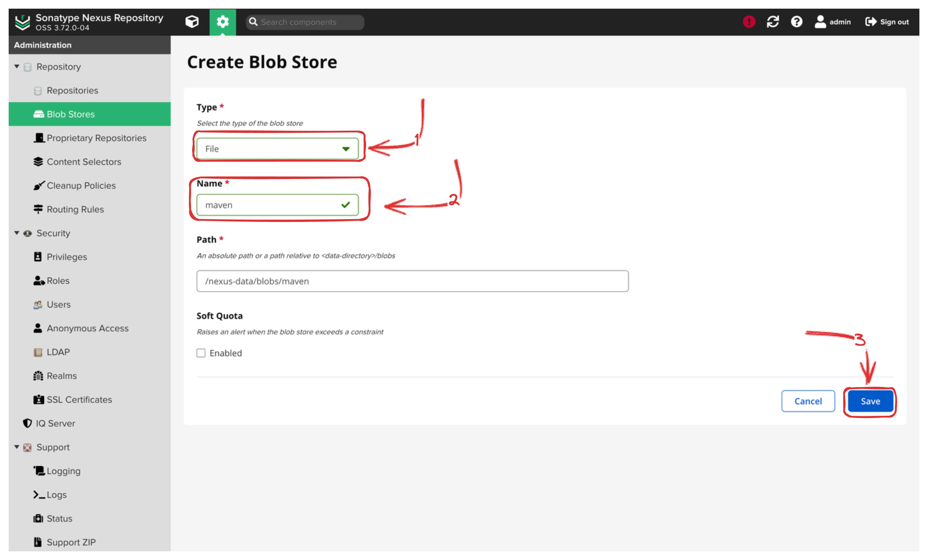
Task: Sign out of Nexus
Action: pyautogui.click(x=887, y=22)
